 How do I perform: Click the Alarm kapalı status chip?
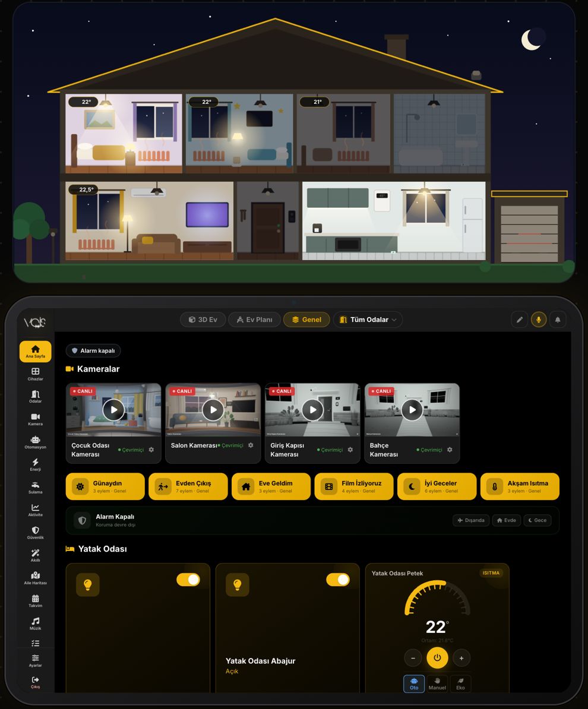click(93, 350)
